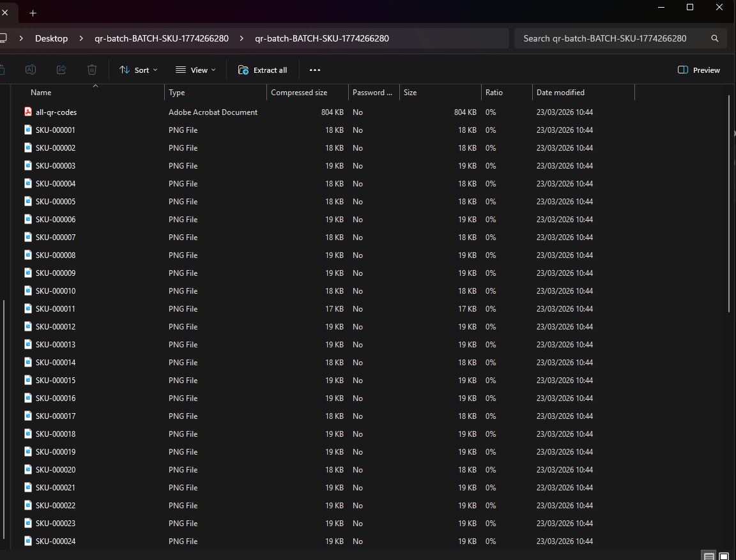The height and width of the screenshot is (560, 736).
Task: Click the 804 KB compressed size cell
Action: pos(332,112)
